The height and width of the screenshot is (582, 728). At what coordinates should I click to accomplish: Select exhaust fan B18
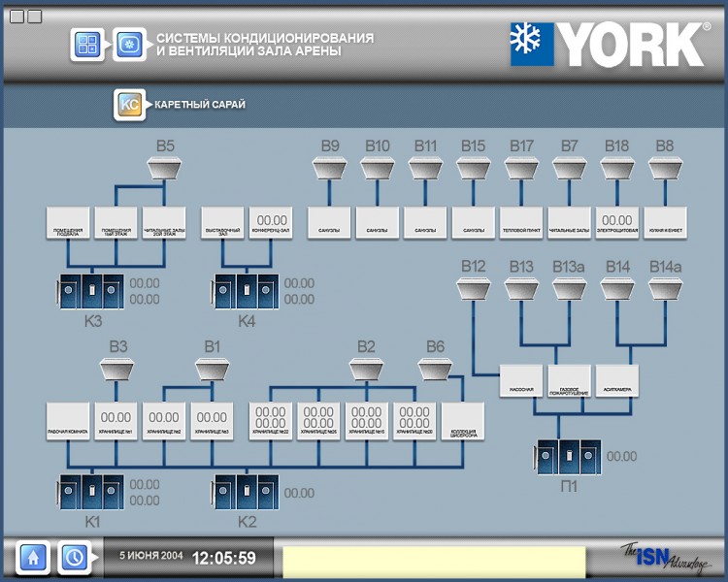pyautogui.click(x=617, y=168)
